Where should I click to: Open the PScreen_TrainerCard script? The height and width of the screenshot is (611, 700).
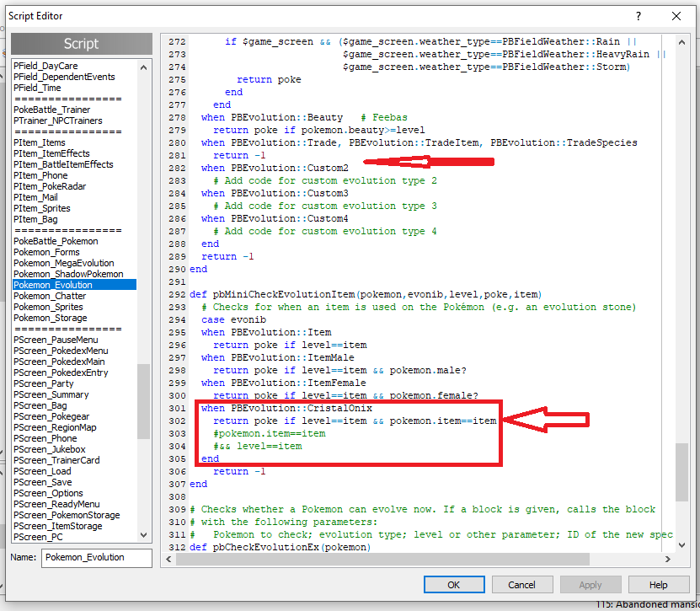56,460
